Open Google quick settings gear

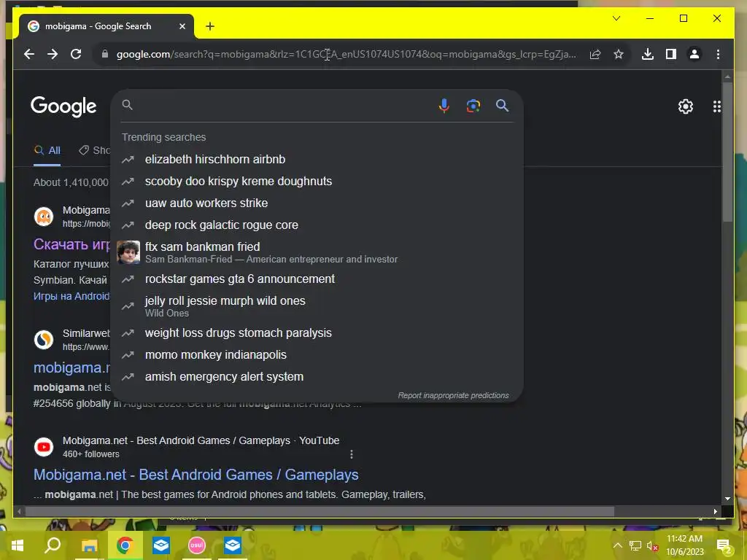tap(686, 106)
